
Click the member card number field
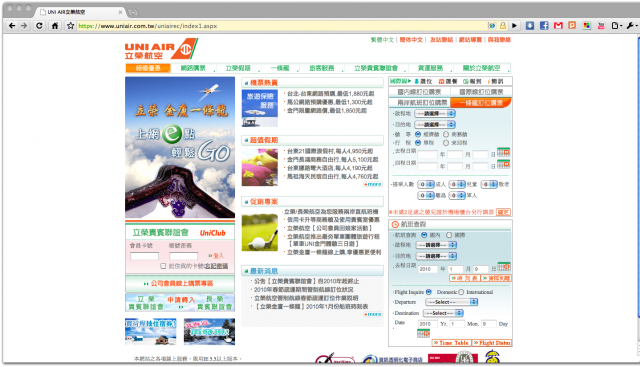[144, 256]
